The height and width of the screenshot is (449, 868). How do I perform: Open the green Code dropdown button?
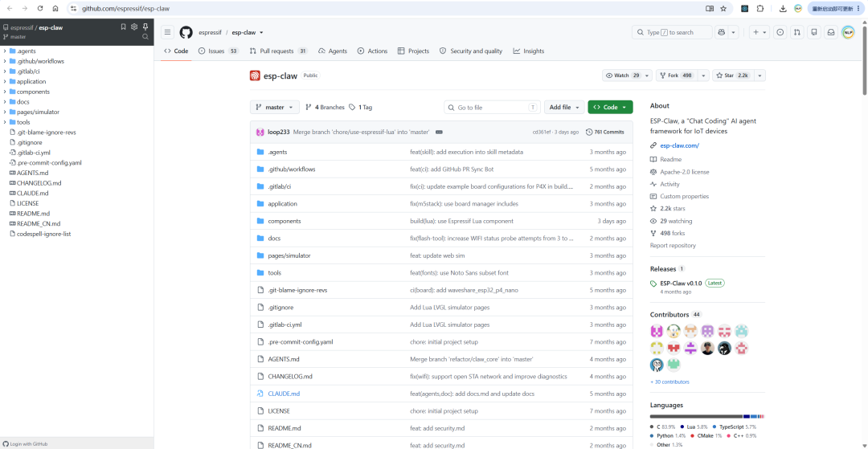[610, 108]
